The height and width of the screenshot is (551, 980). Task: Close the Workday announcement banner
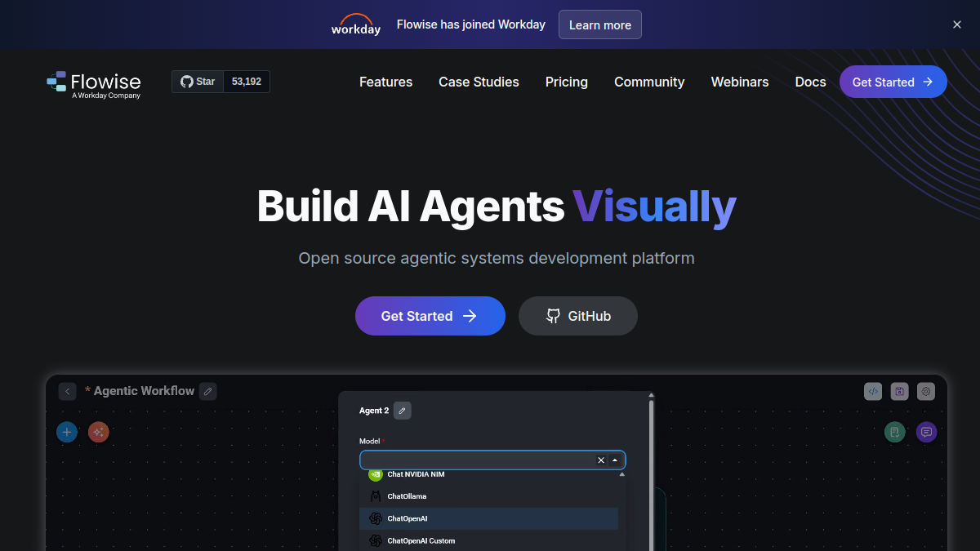pos(957,24)
